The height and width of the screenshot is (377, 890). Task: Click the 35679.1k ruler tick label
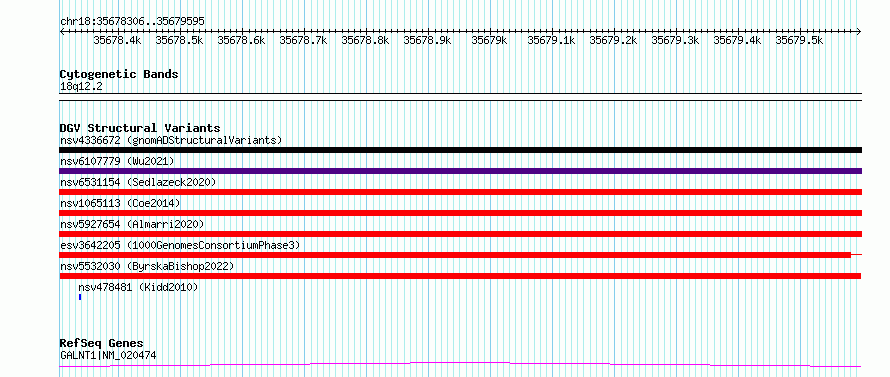coord(551,40)
